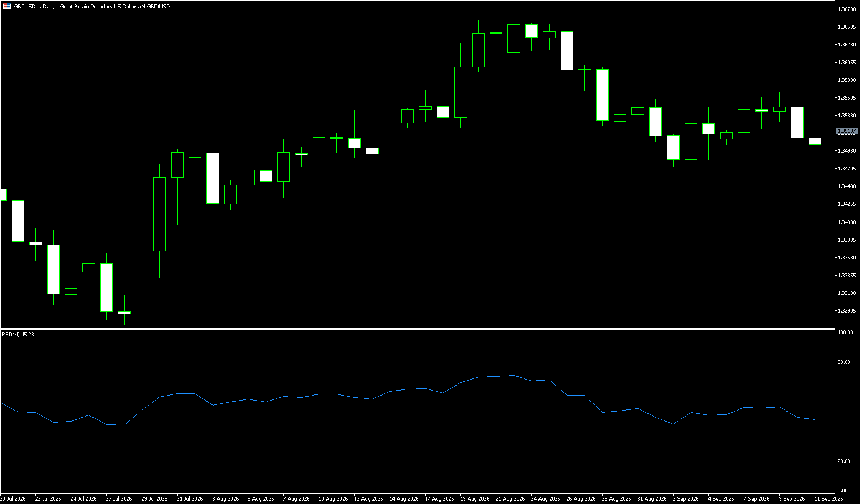Select the current price label 1.35187
The width and height of the screenshot is (860, 504).
(847, 131)
